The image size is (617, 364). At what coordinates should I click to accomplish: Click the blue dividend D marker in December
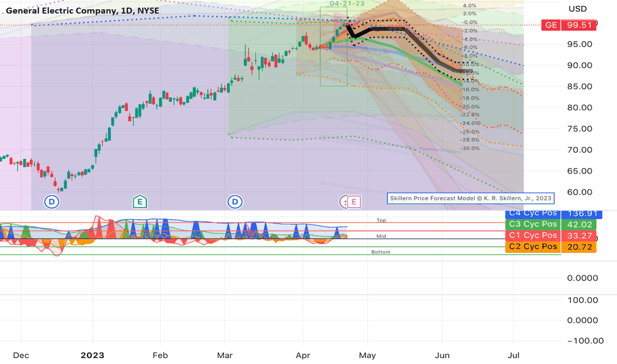pyautogui.click(x=52, y=202)
